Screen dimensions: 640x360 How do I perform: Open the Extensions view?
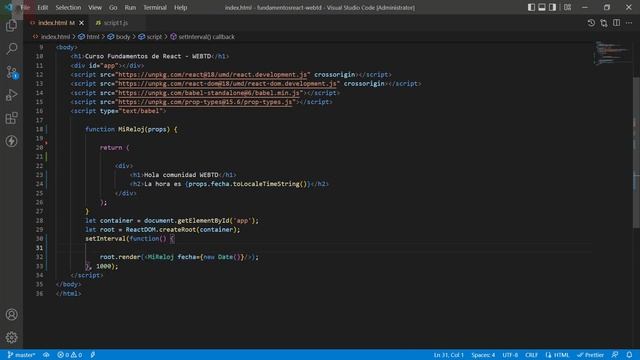click(11, 118)
